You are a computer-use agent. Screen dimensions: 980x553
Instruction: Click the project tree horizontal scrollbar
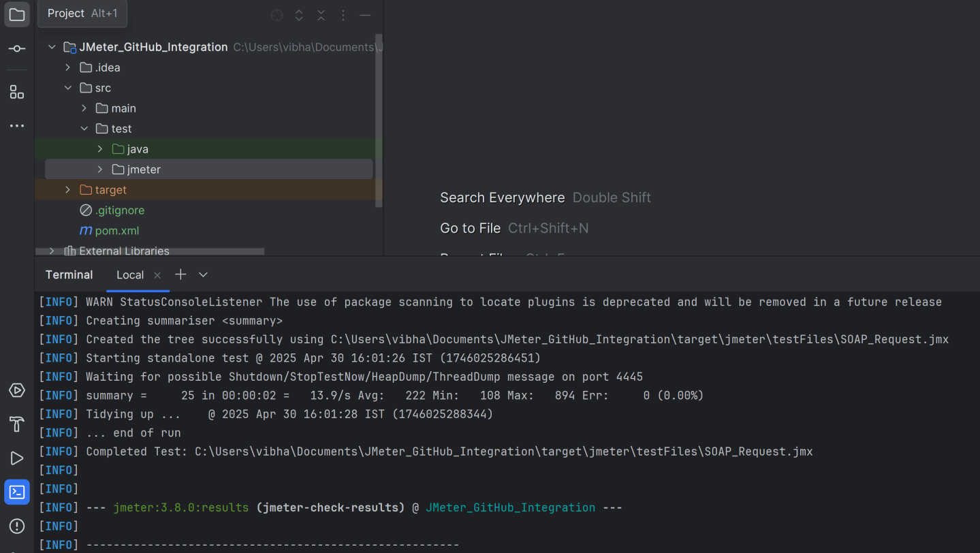click(150, 251)
